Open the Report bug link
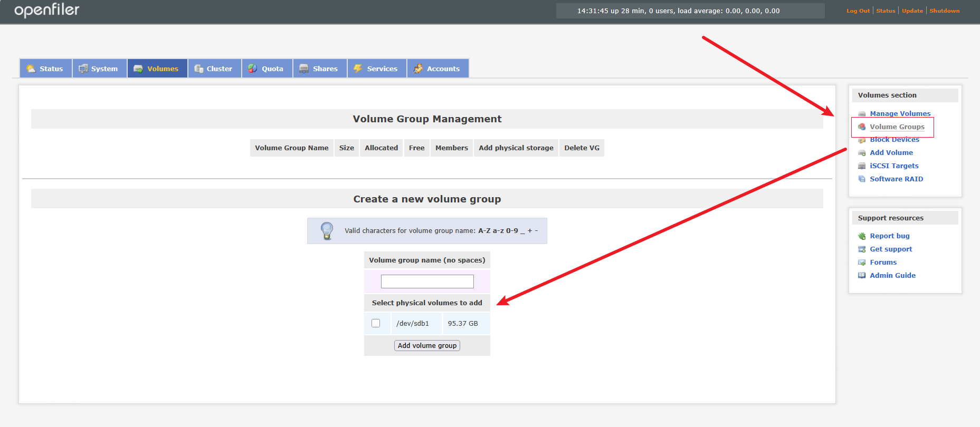980x427 pixels. click(890, 236)
